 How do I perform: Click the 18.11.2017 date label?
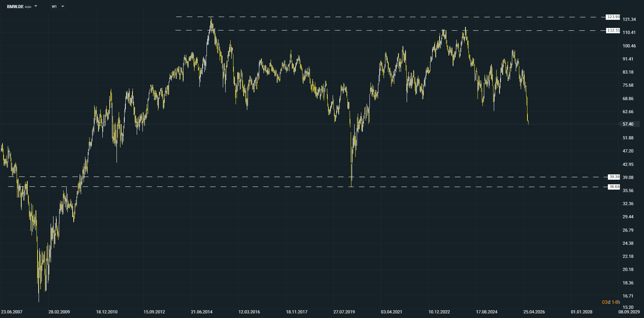pyautogui.click(x=296, y=312)
